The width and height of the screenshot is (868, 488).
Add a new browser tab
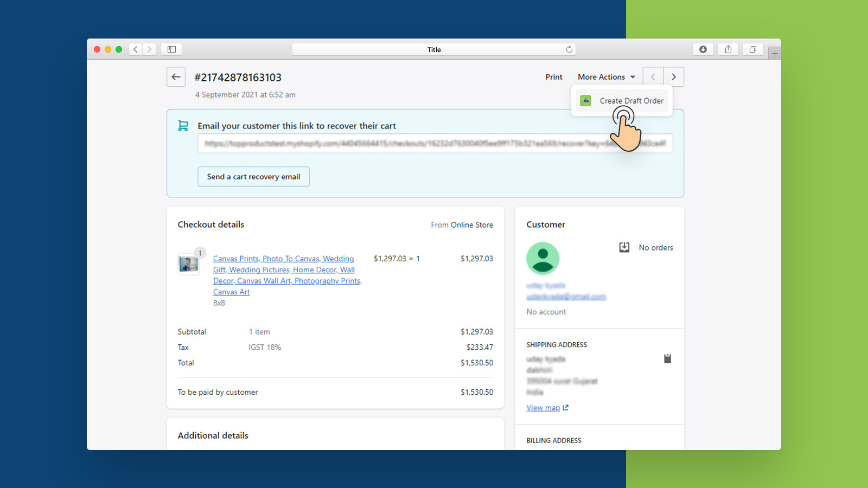coord(775,53)
